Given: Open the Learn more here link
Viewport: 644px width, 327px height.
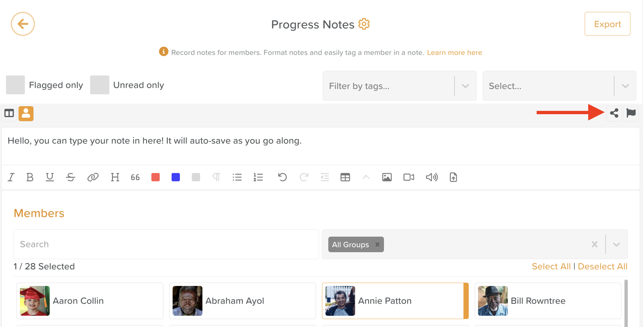Looking at the screenshot, I should (x=454, y=53).
